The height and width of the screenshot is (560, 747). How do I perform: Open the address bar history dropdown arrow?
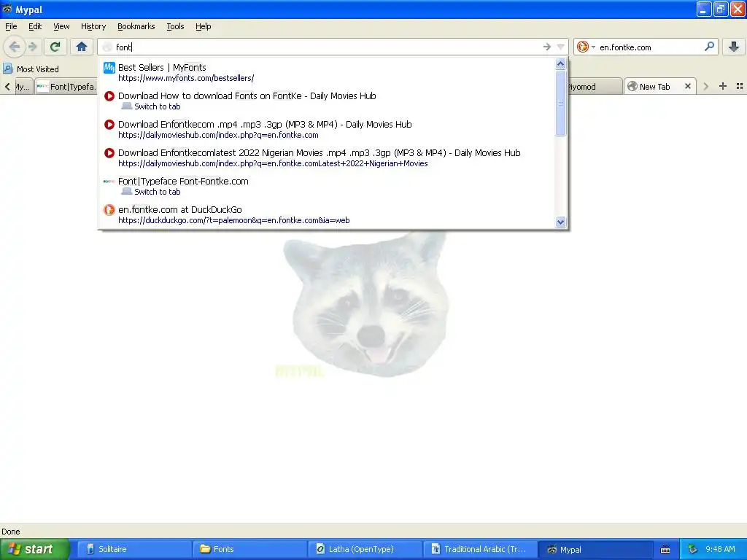[x=561, y=47]
